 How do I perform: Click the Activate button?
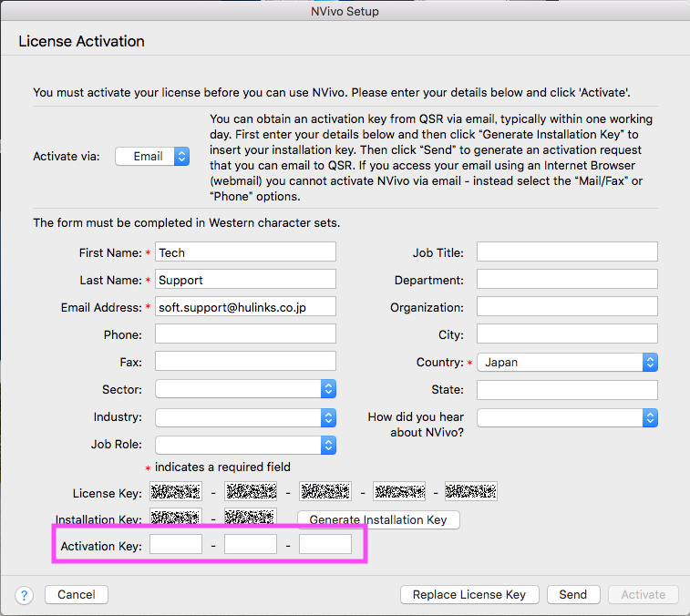tap(644, 594)
